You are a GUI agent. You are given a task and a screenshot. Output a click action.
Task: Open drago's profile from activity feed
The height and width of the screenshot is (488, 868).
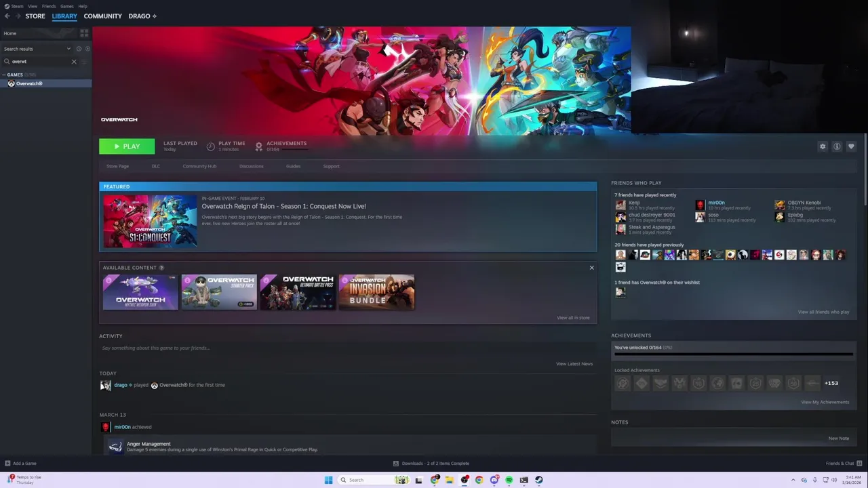(121, 385)
